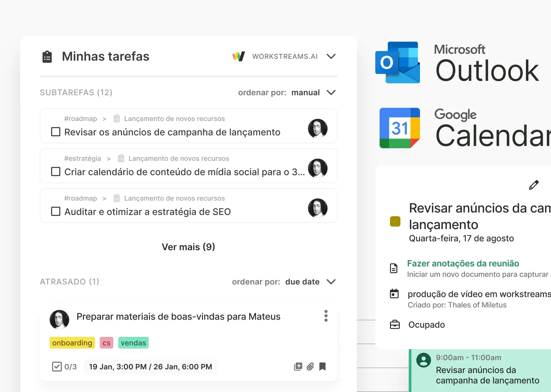Select the vendas tag
Image resolution: width=551 pixels, height=392 pixels.
[x=133, y=343]
